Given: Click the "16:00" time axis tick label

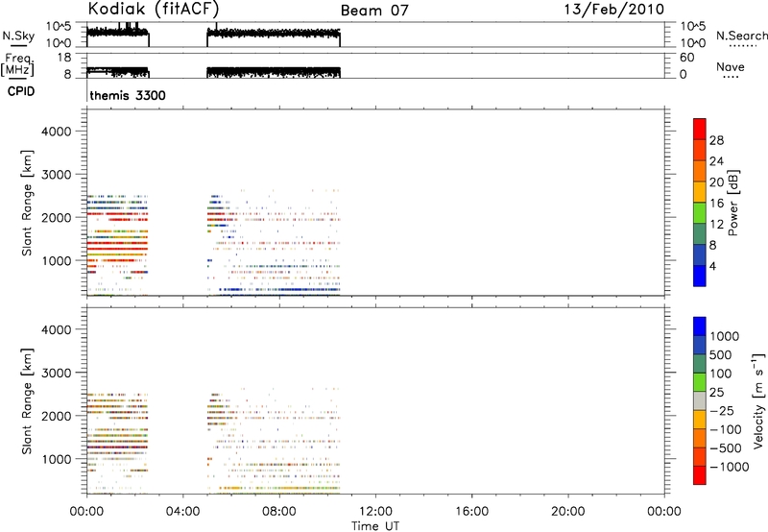Looking at the screenshot, I should (x=472, y=512).
